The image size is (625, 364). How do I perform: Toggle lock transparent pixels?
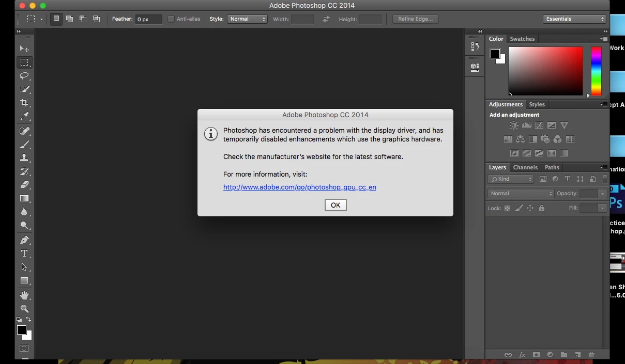(x=507, y=208)
